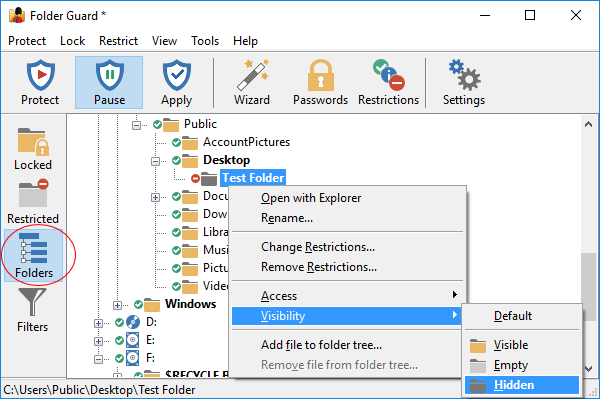Image resolution: width=600 pixels, height=399 pixels.
Task: Collapse the Desktop folder node
Action: click(x=155, y=161)
